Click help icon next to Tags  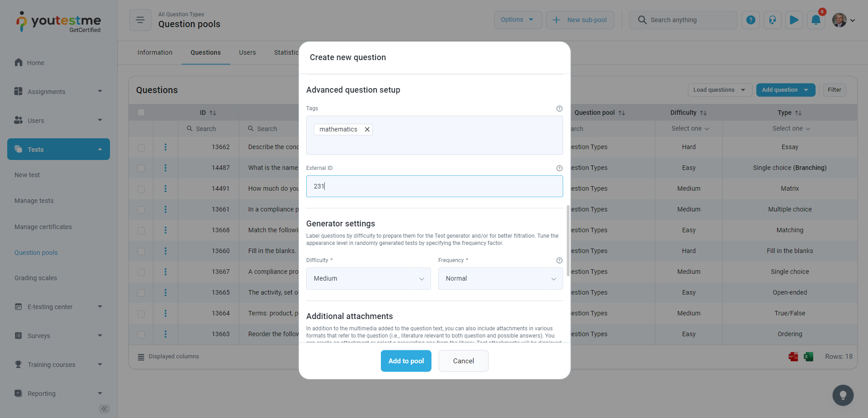tap(559, 108)
